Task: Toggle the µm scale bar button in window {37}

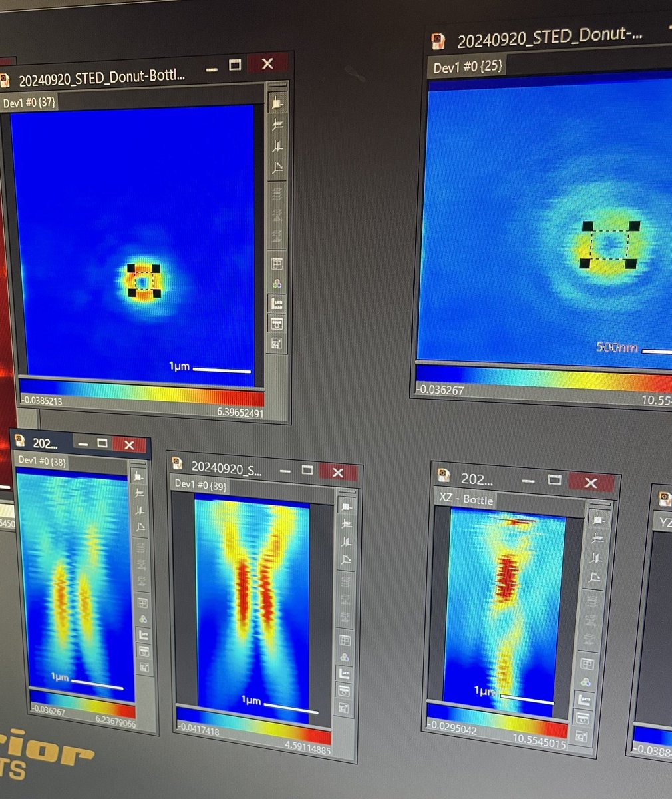Action: 277,304
